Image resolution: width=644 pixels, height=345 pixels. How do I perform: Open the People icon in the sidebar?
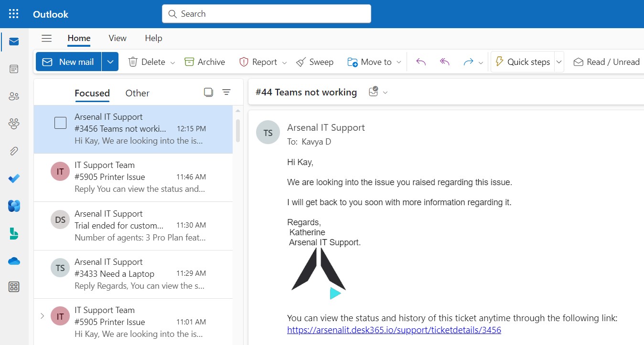(14, 95)
